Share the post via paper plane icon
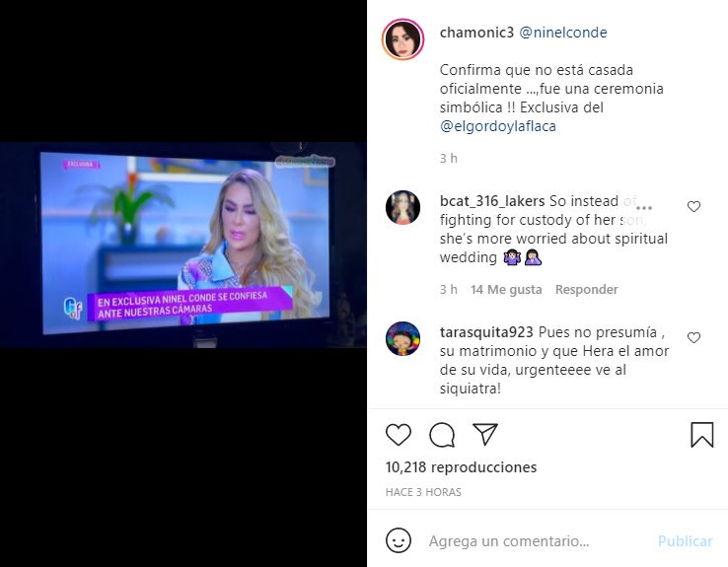Screen dimensions: 728x567 coord(485,434)
